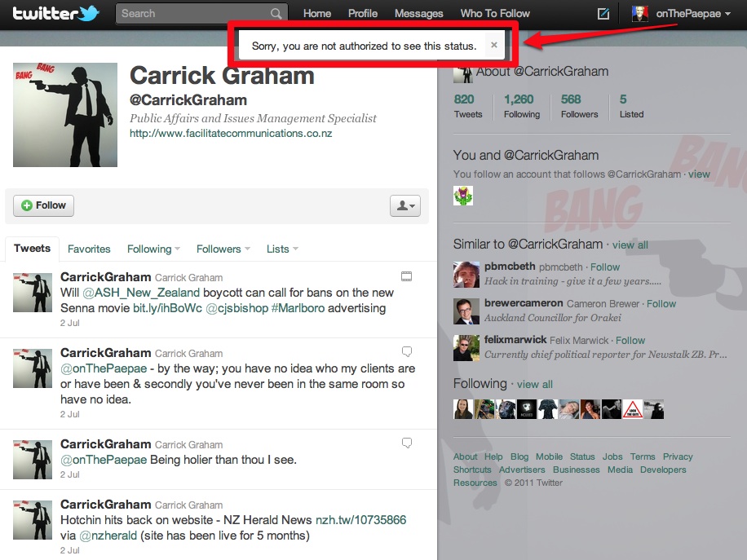The height and width of the screenshot is (560, 747).
Task: Click the media icon on the Senna movie tweet
Action: [406, 276]
